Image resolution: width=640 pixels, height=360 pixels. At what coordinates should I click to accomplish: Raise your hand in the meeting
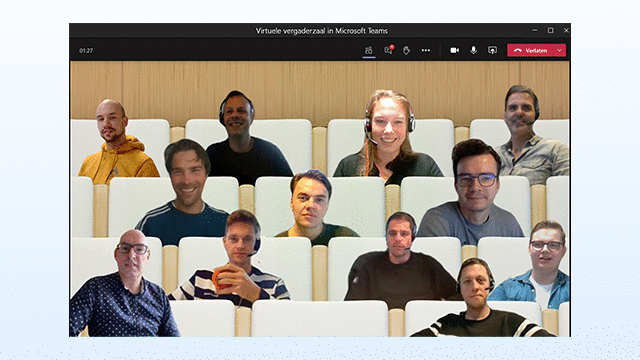[407, 50]
